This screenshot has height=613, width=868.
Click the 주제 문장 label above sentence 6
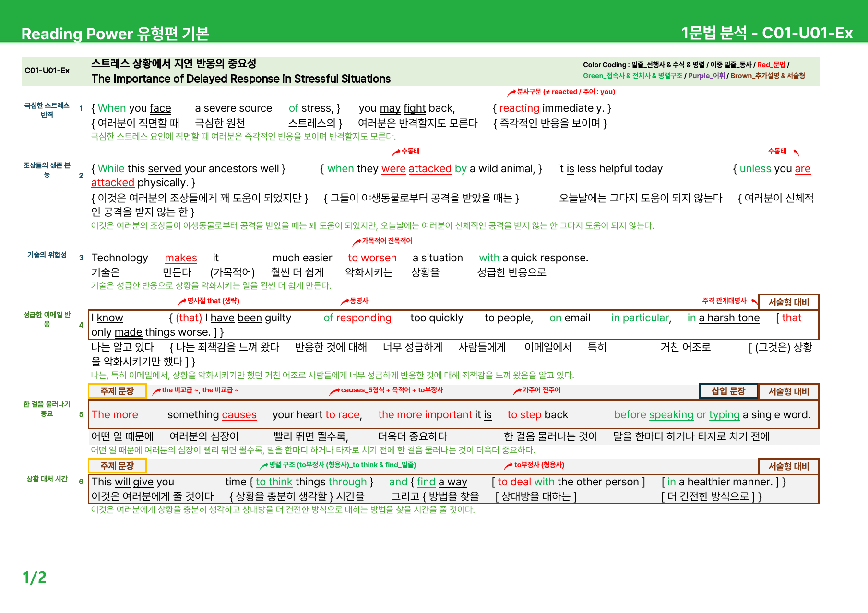point(117,466)
